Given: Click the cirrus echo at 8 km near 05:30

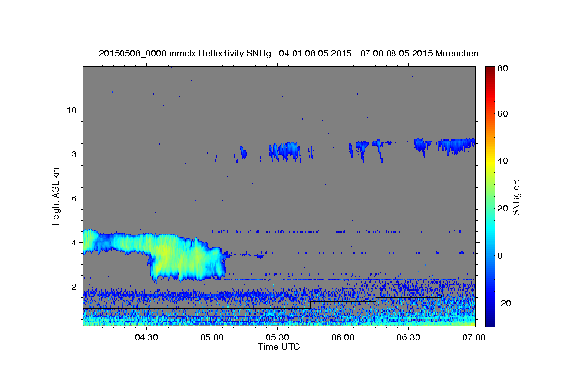Looking at the screenshot, I should point(285,151).
